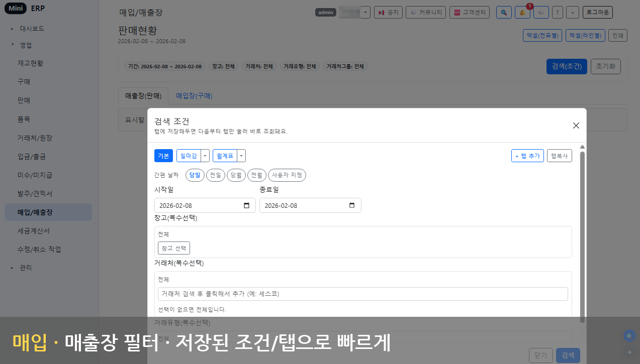Select the 사용자 지정 date option
Screen dimensions: 640x364
287,175
